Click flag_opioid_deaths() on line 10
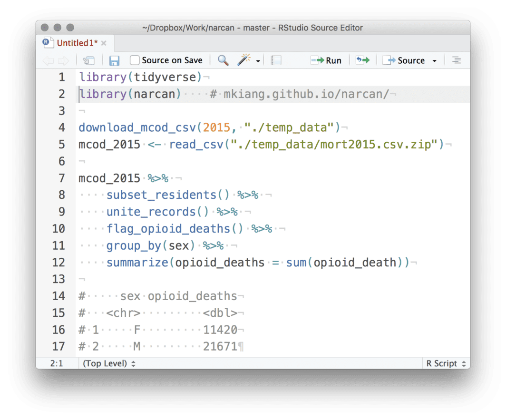Screen dimensions: 506x420 [175, 229]
